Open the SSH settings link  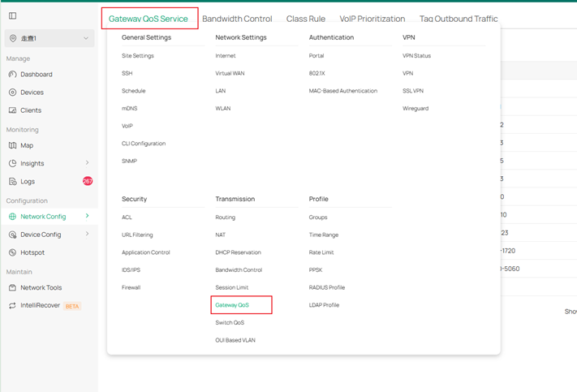coord(127,73)
